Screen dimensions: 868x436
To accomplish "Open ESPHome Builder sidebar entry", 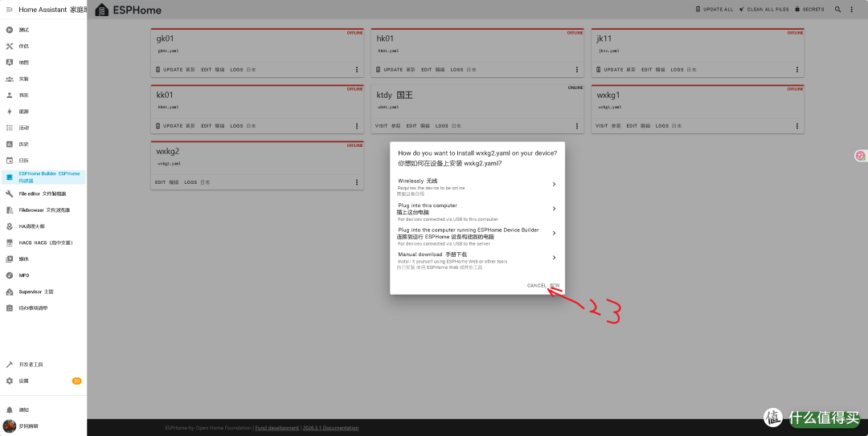I will click(43, 177).
